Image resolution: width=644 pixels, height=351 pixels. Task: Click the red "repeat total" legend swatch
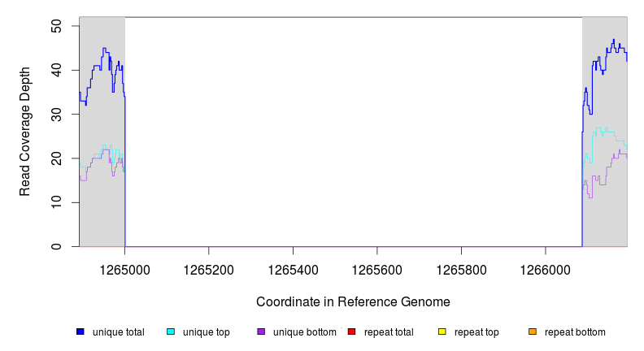click(351, 331)
